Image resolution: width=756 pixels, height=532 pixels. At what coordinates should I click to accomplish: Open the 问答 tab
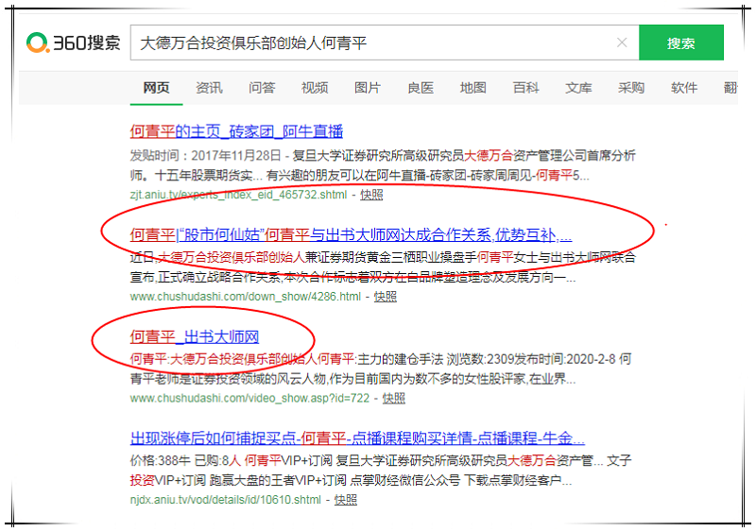click(262, 88)
